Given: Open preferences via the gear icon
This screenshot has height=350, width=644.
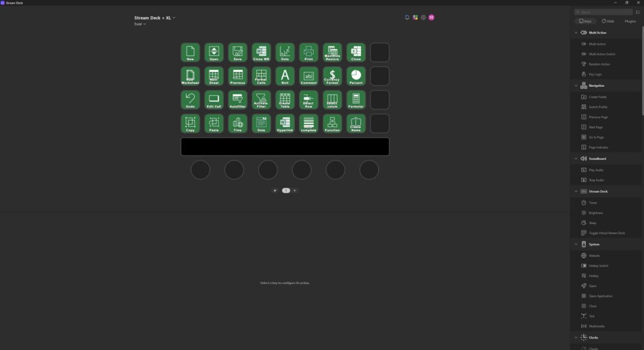Looking at the screenshot, I should [x=423, y=17].
